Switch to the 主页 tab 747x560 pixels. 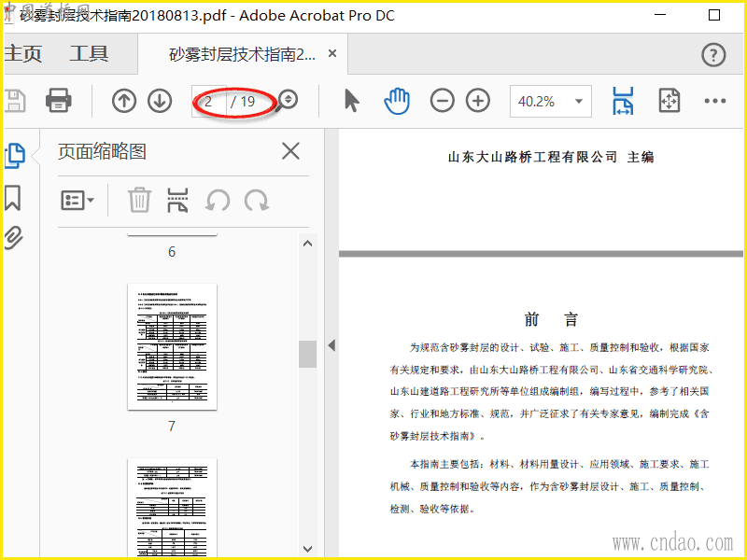pyautogui.click(x=23, y=53)
